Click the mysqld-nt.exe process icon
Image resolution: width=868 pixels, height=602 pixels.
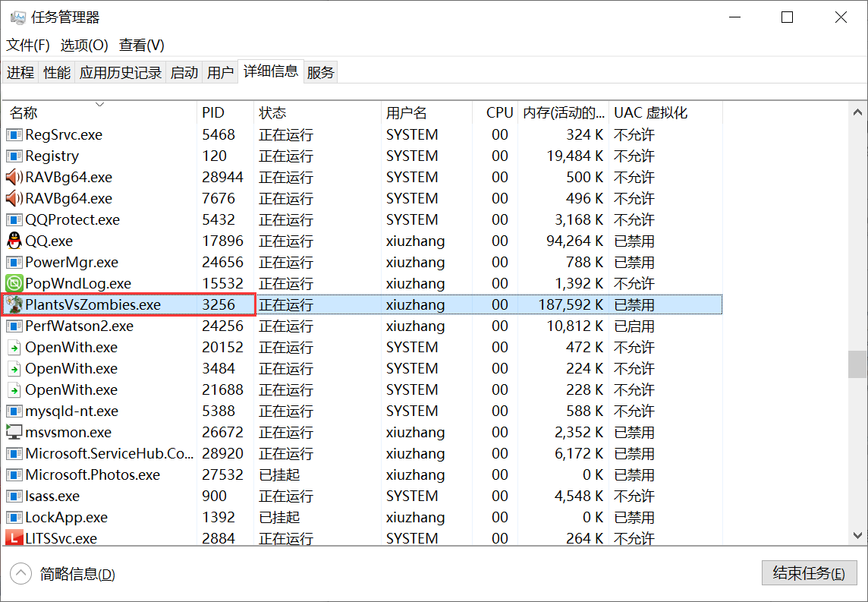[14, 411]
